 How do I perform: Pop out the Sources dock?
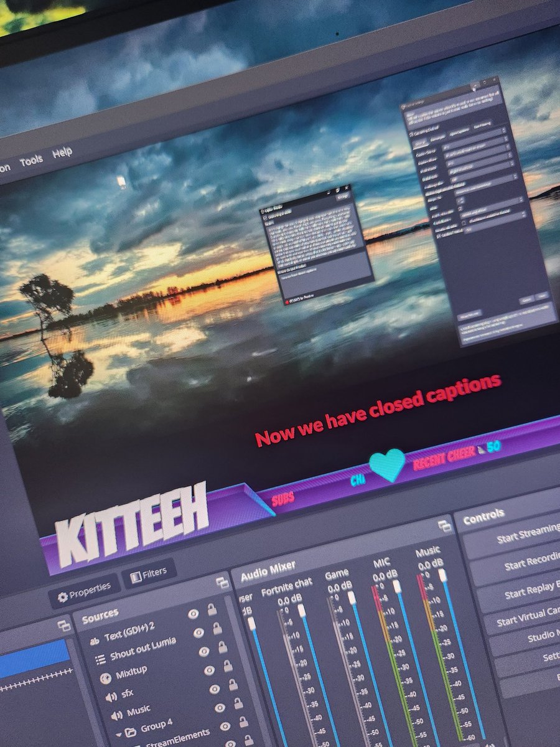(x=222, y=583)
